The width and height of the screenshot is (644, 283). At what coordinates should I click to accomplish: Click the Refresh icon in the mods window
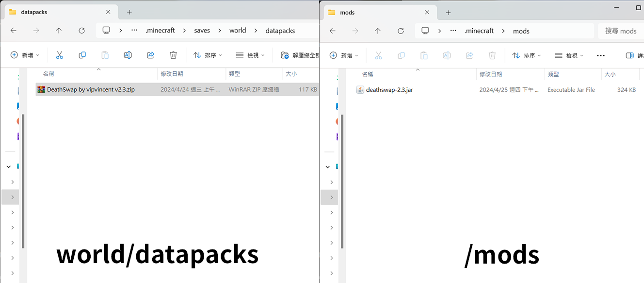[401, 31]
